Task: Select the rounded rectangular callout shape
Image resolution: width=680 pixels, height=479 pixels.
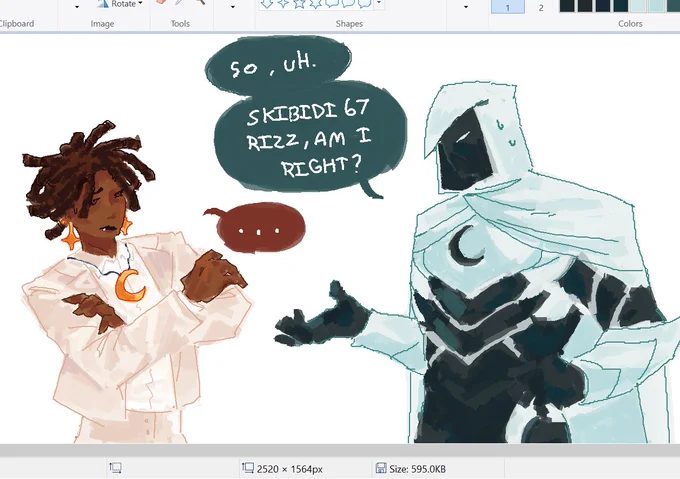Action: click(332, 3)
